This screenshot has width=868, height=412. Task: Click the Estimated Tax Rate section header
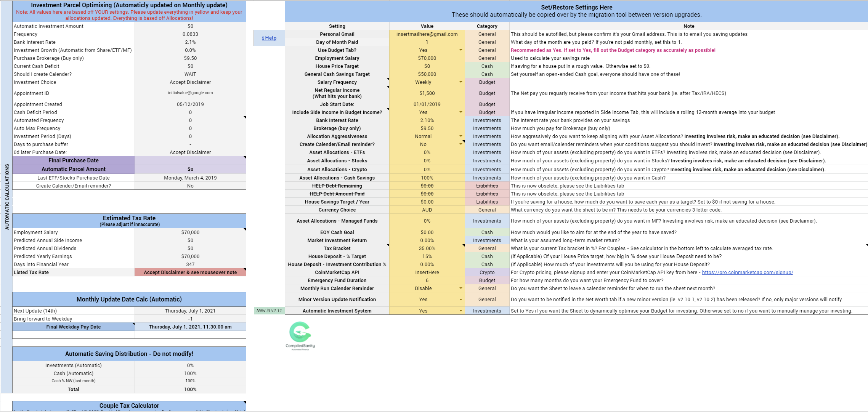click(129, 221)
